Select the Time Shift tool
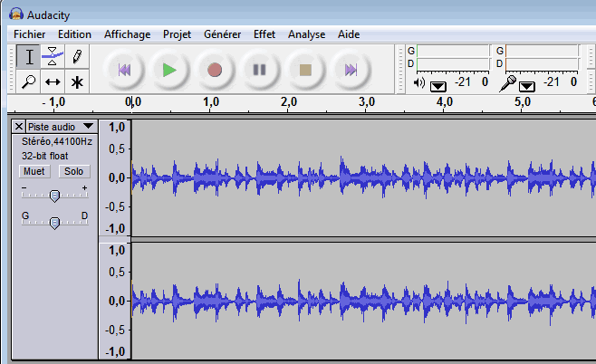This screenshot has height=364, width=596. [x=53, y=82]
